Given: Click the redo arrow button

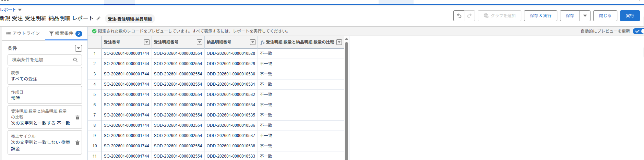Looking at the screenshot, I should (469, 16).
